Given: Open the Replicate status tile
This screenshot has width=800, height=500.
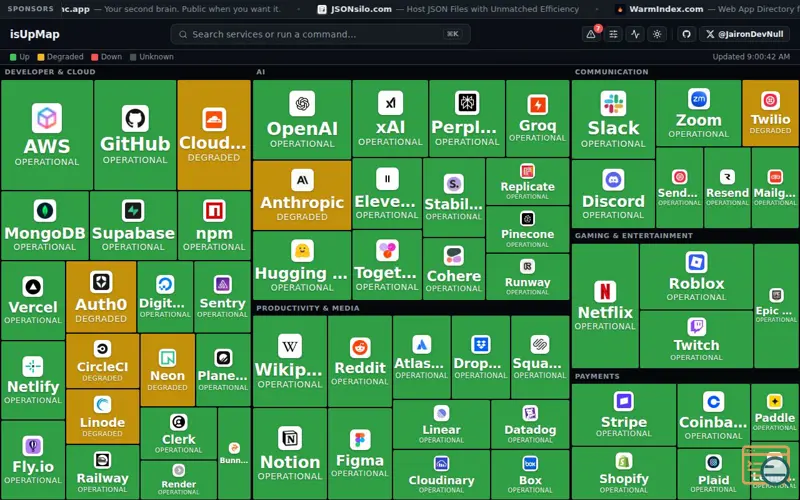Looking at the screenshot, I should (528, 182).
